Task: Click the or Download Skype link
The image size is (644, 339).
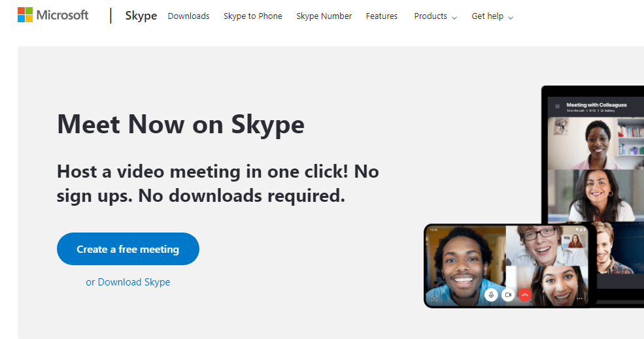Action: (x=127, y=282)
